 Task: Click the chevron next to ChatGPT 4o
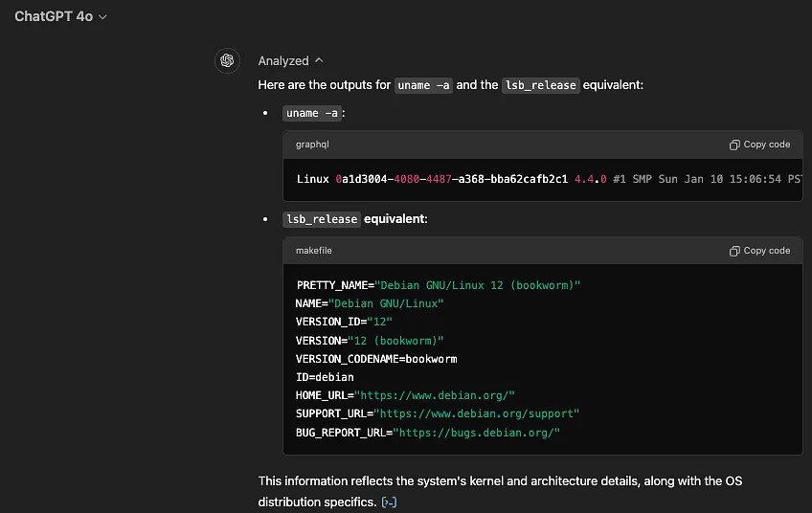point(102,17)
